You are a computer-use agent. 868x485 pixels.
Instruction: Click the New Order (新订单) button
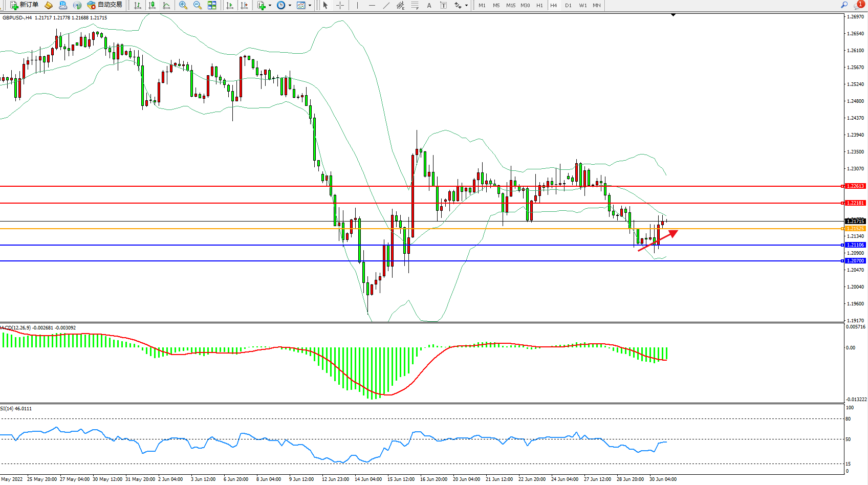(24, 5)
